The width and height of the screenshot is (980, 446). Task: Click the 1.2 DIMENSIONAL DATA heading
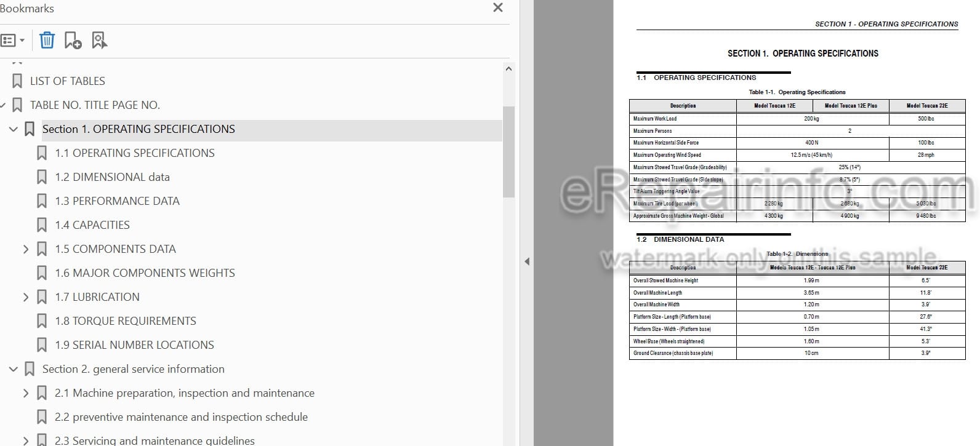[x=681, y=239]
